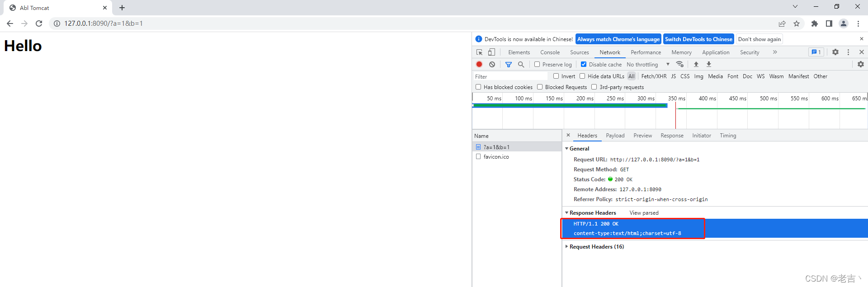Open network conditions wifi icon
The image size is (868, 287).
point(680,65)
